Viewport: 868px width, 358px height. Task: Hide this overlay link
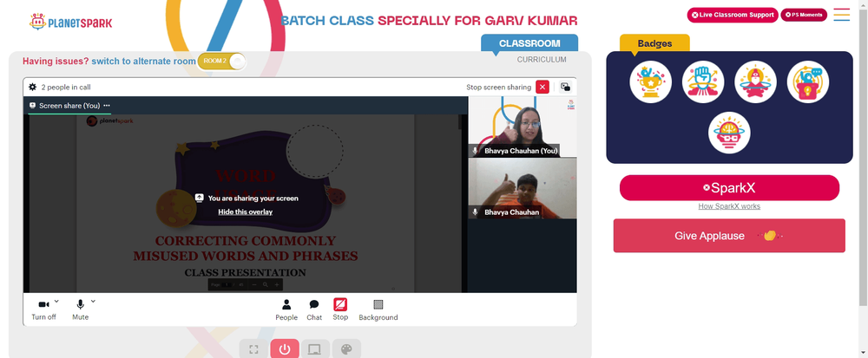pos(245,212)
